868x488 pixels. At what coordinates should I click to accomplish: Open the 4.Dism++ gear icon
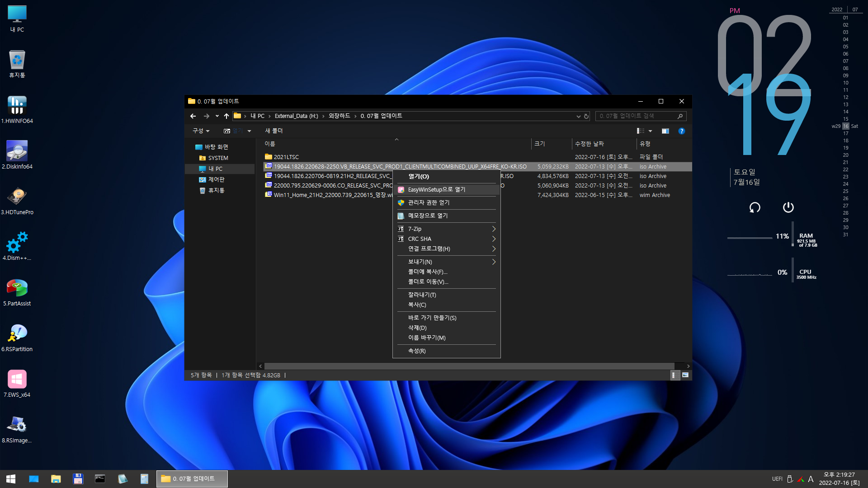[17, 247]
